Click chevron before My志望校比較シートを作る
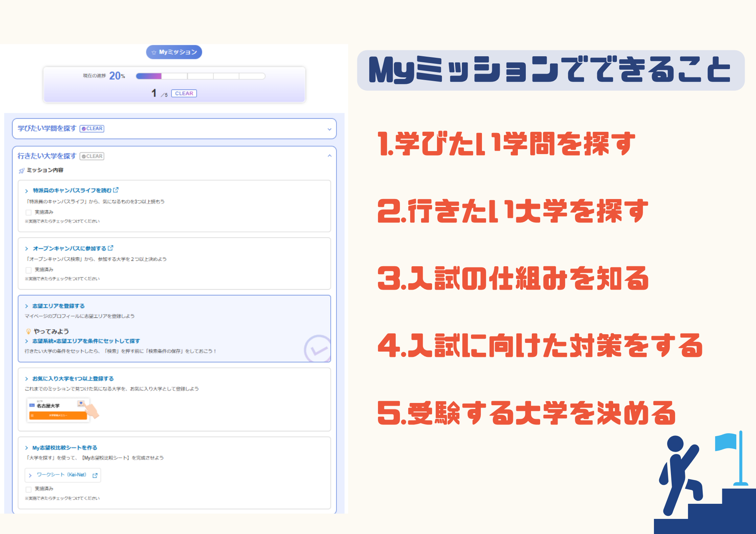This screenshot has height=534, width=756. (x=26, y=448)
